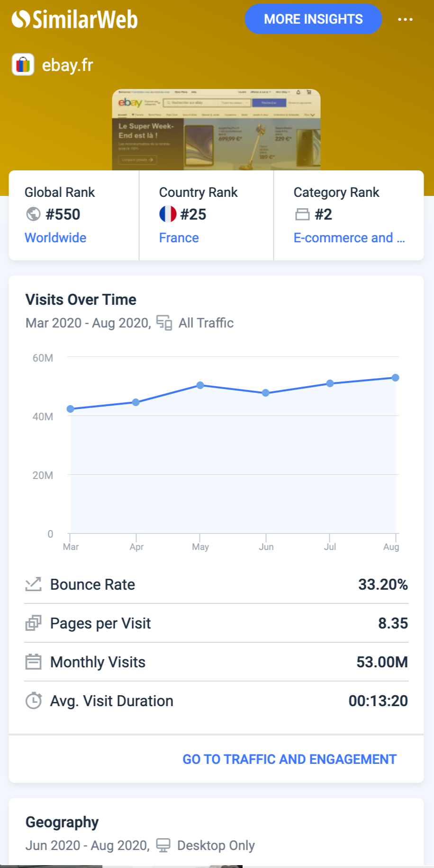Image resolution: width=434 pixels, height=868 pixels.
Task: Click the #550 global rank value
Action: [x=63, y=214]
